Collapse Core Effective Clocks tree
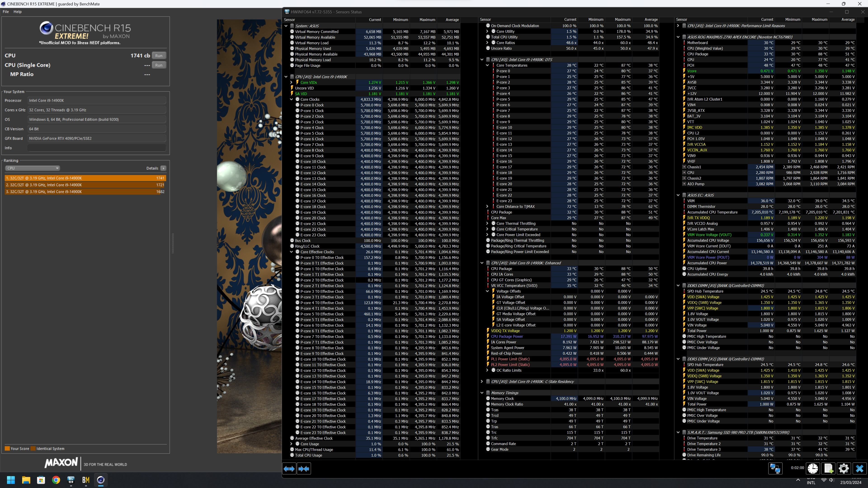The width and height of the screenshot is (868, 488). 291,252
